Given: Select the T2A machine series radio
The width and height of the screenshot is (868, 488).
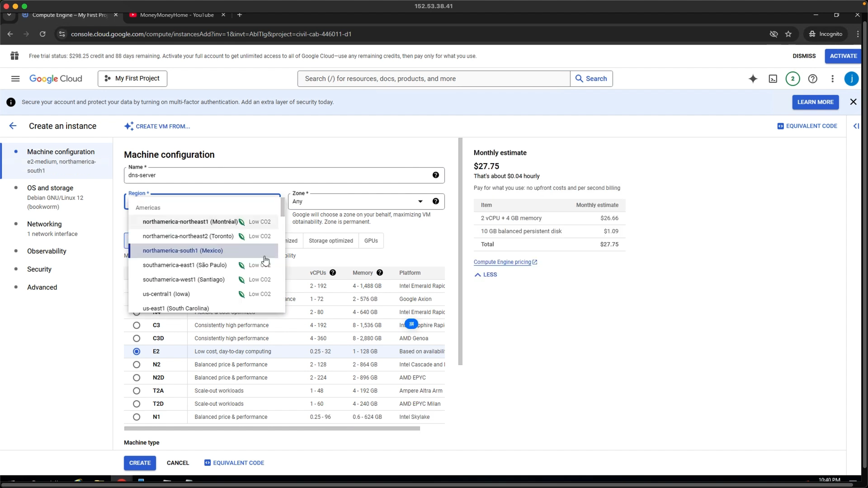Looking at the screenshot, I should pyautogui.click(x=137, y=391).
